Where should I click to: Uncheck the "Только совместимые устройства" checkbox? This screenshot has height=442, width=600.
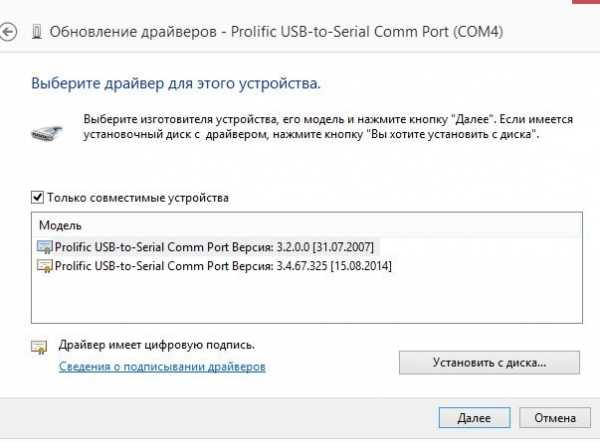point(38,198)
